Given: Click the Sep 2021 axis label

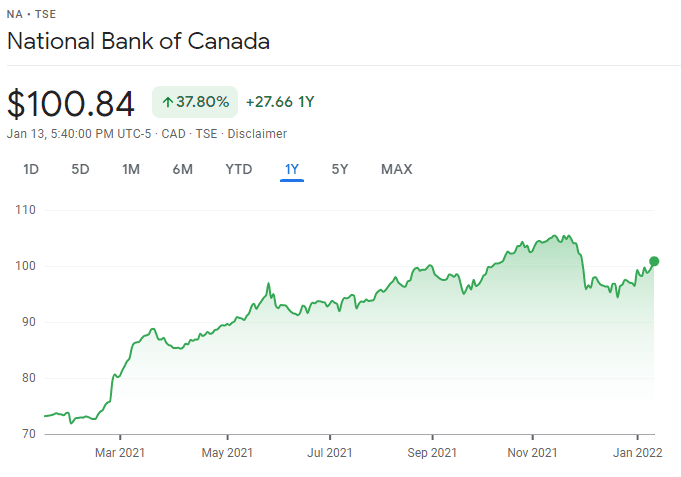Looking at the screenshot, I should coord(432,453).
